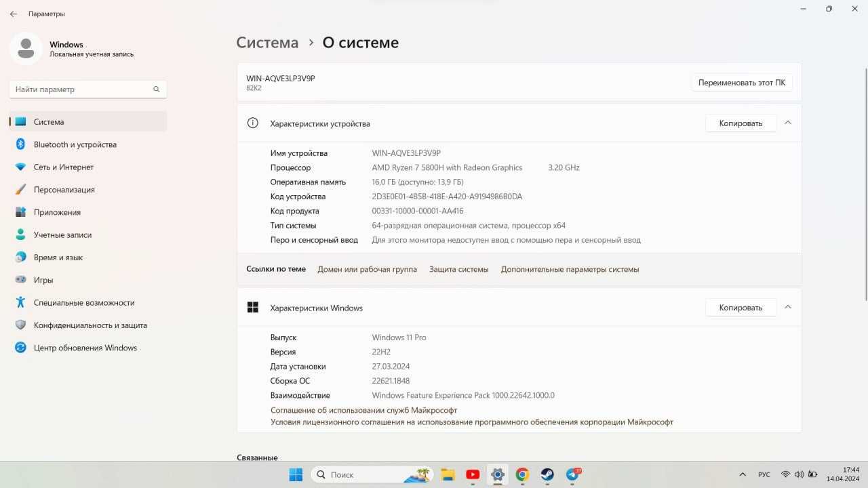This screenshot has height=488, width=868.
Task: Go back using the arrow icon
Action: [14, 14]
